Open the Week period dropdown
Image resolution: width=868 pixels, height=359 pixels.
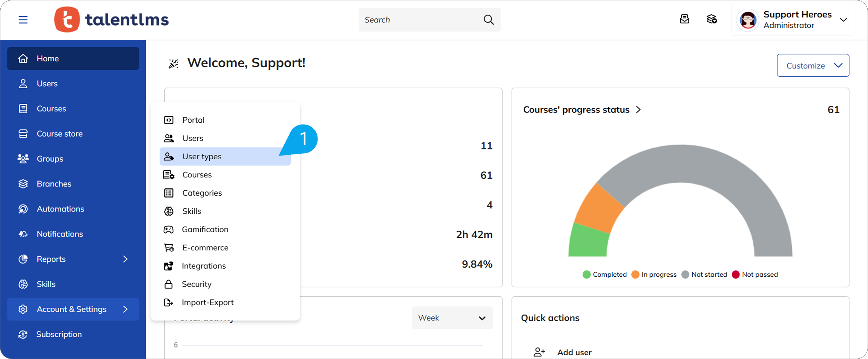click(x=452, y=318)
